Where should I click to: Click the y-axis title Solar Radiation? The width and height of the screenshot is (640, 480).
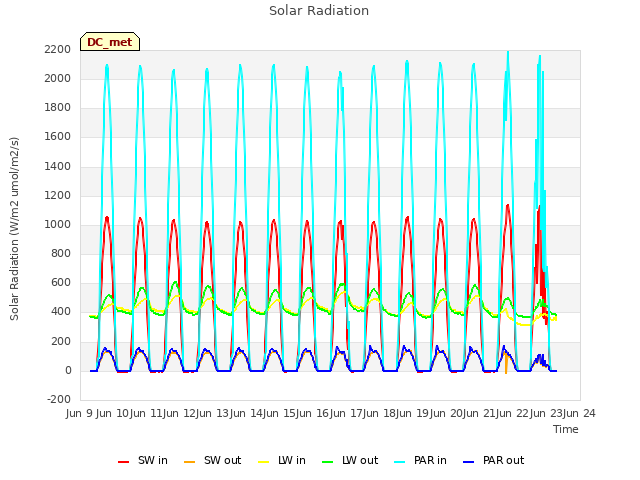coord(14,229)
